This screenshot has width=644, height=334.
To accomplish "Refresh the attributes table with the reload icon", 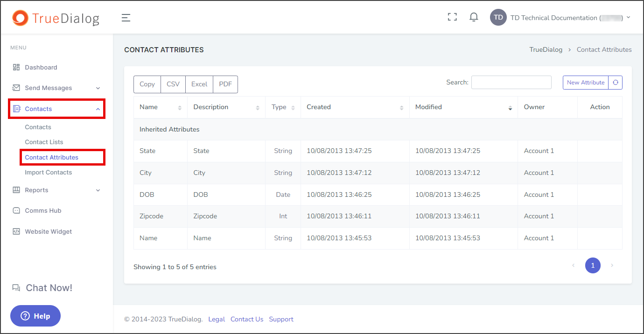I will click(616, 83).
